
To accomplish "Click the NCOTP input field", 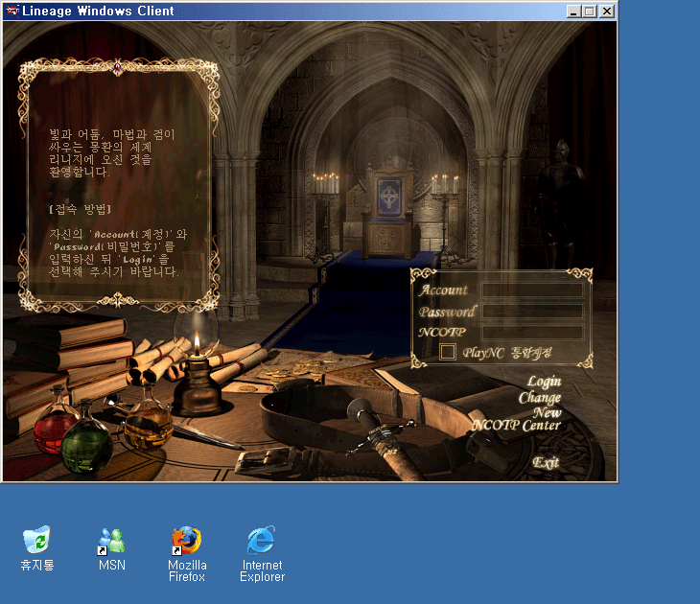I will point(532,332).
